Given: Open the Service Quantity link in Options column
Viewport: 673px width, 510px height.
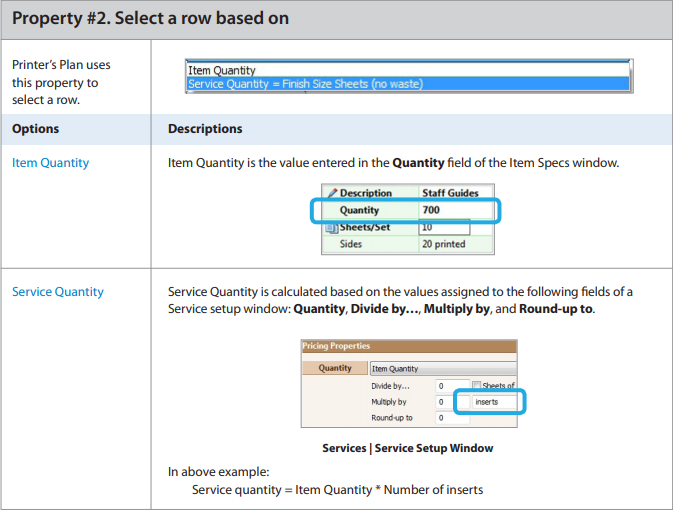Looking at the screenshot, I should click(58, 292).
